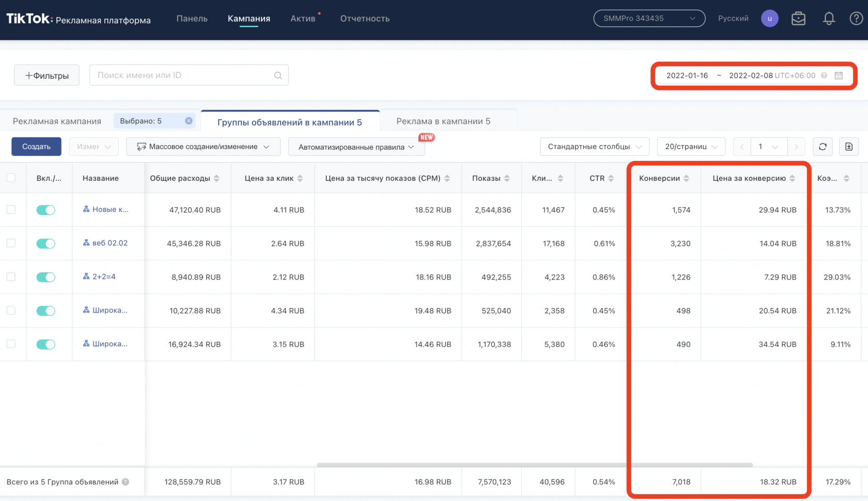Click the user avatar icon
The image size is (868, 501).
(769, 19)
